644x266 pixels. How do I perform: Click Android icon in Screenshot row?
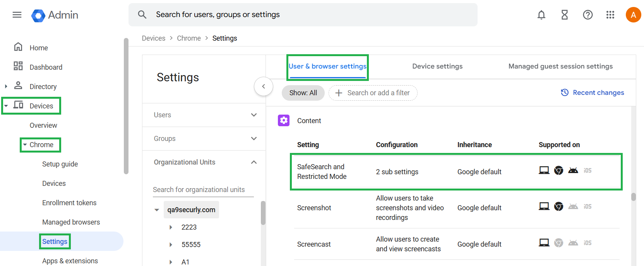click(573, 206)
